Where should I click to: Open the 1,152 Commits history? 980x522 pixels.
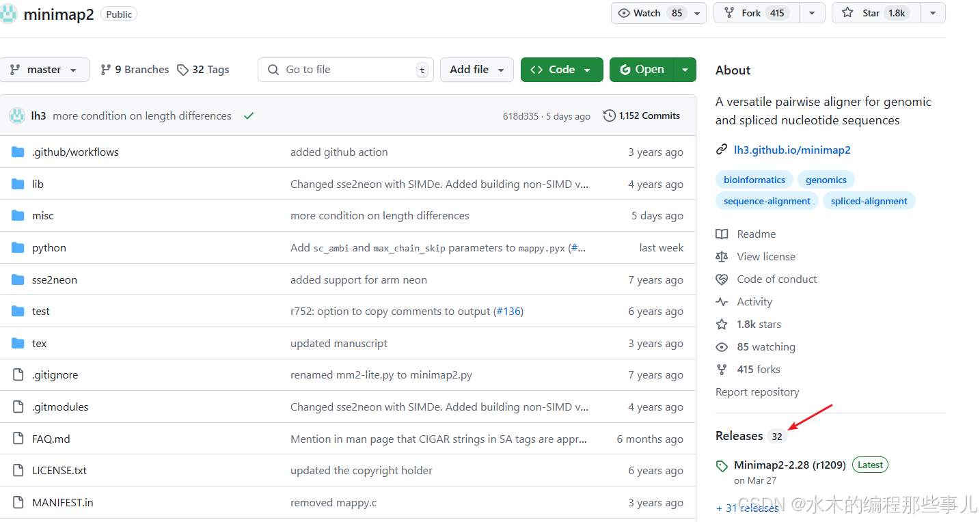(642, 115)
